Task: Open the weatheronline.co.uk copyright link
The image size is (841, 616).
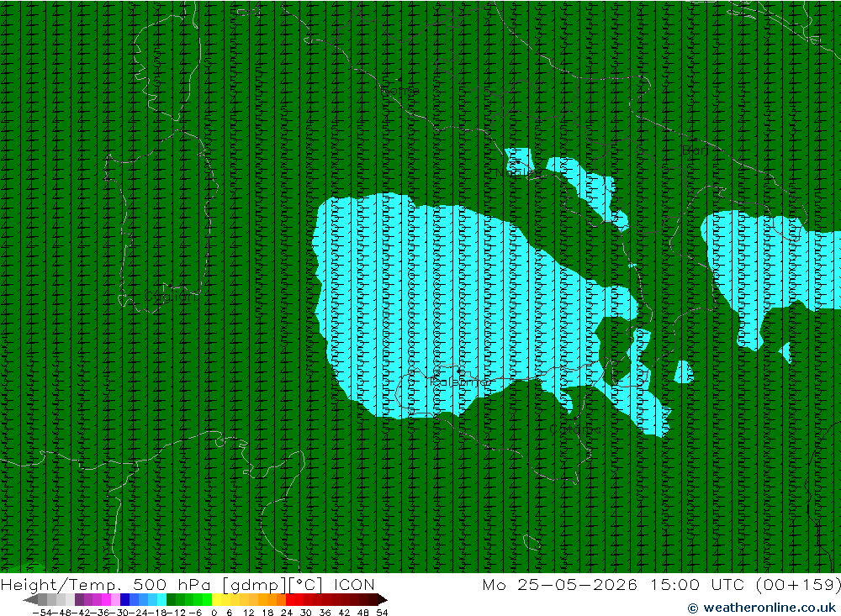Action: 762,608
